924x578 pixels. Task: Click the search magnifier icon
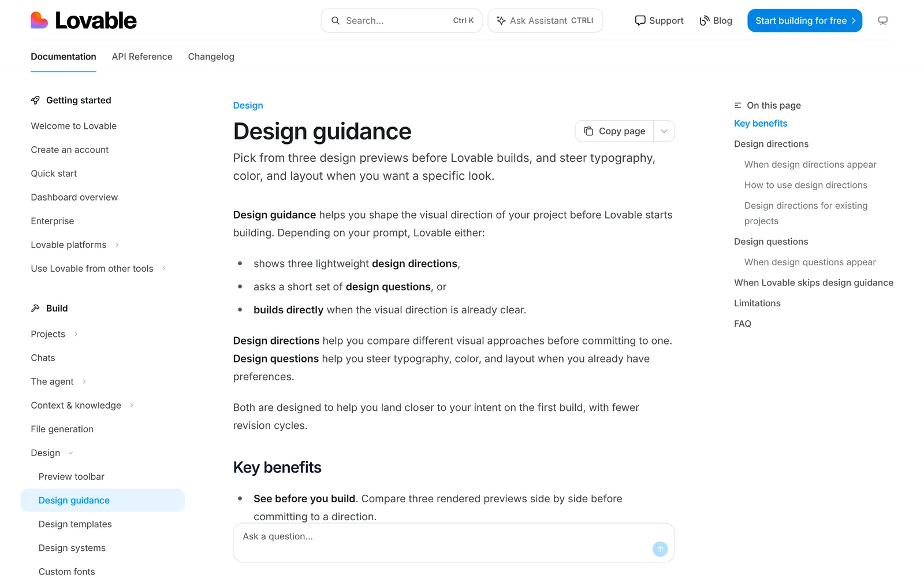coord(336,21)
